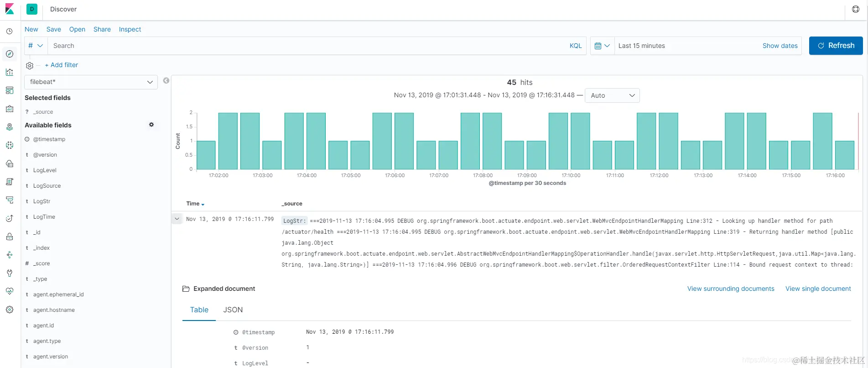Viewport: 868px width, 368px height.
Task: Open APM icon in sidebar
Action: 10,200
